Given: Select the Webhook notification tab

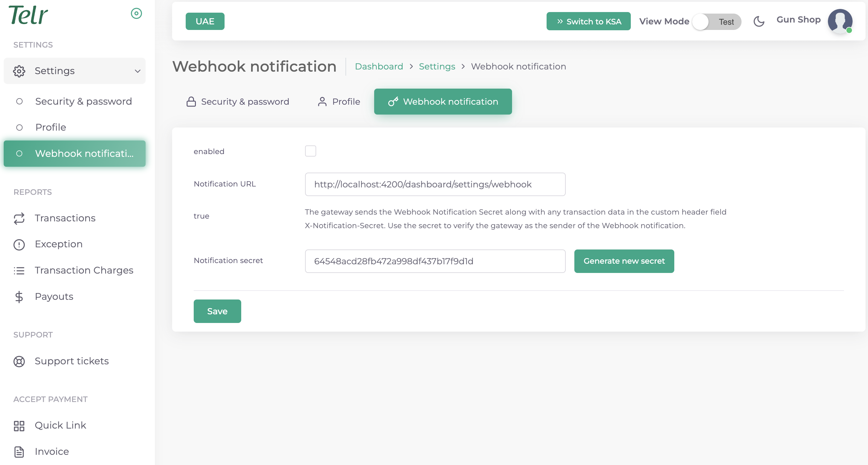Looking at the screenshot, I should [443, 102].
